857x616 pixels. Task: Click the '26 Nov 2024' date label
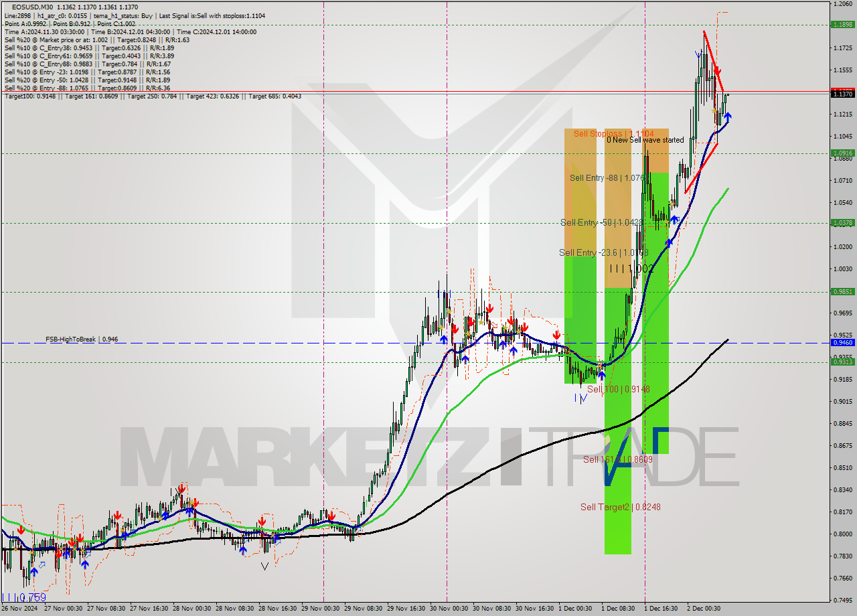click(x=20, y=609)
